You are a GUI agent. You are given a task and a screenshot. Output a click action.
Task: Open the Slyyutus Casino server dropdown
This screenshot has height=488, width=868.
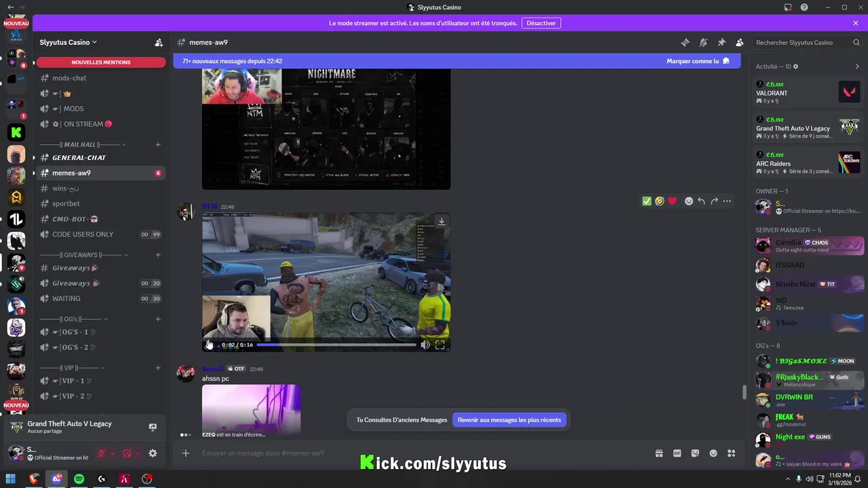pyautogui.click(x=68, y=42)
